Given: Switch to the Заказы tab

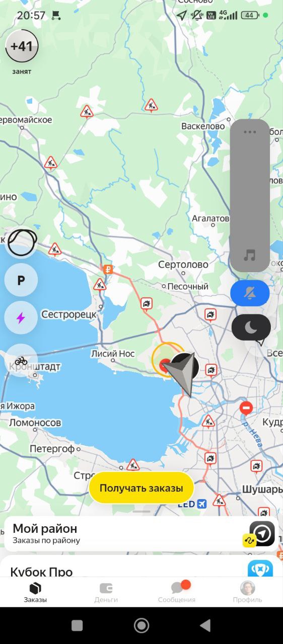Looking at the screenshot, I should pyautogui.click(x=35, y=592).
